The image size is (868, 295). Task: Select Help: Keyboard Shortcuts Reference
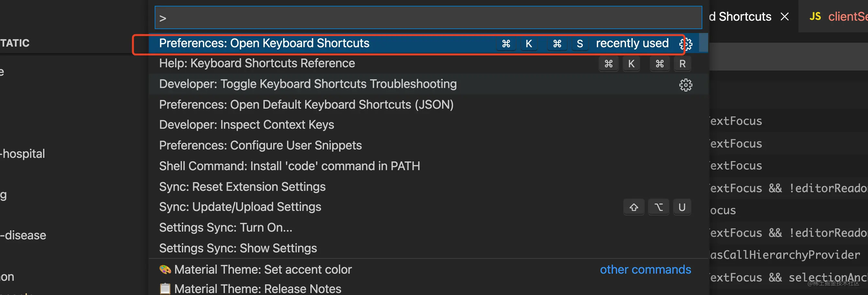pyautogui.click(x=257, y=63)
